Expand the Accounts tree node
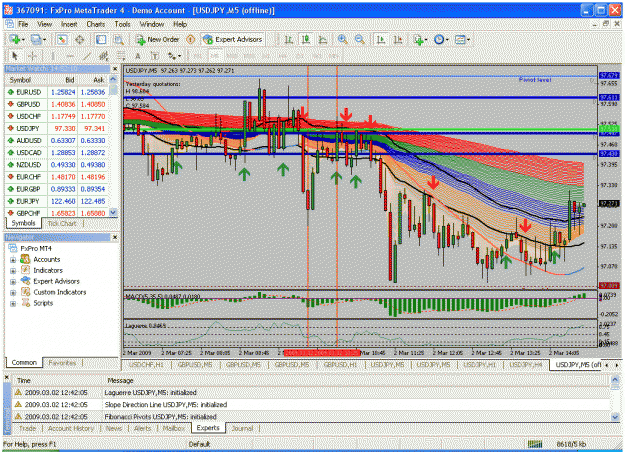This screenshot has height=452, width=625. tap(13, 260)
